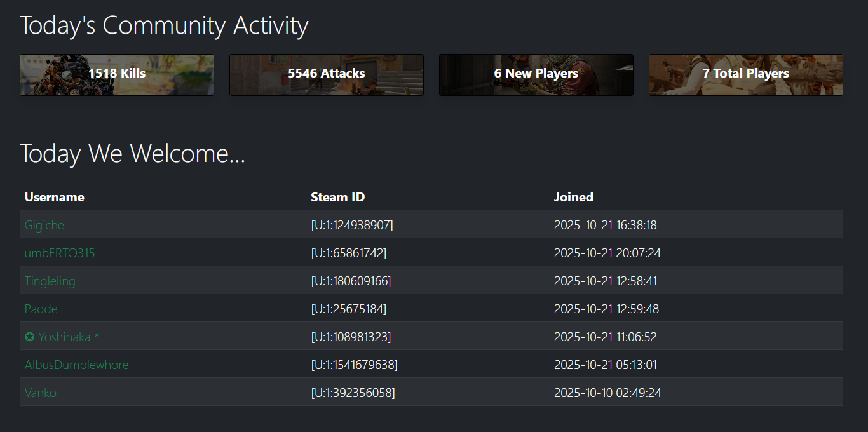Open the AlbusDumblewhore player link

coord(77,365)
